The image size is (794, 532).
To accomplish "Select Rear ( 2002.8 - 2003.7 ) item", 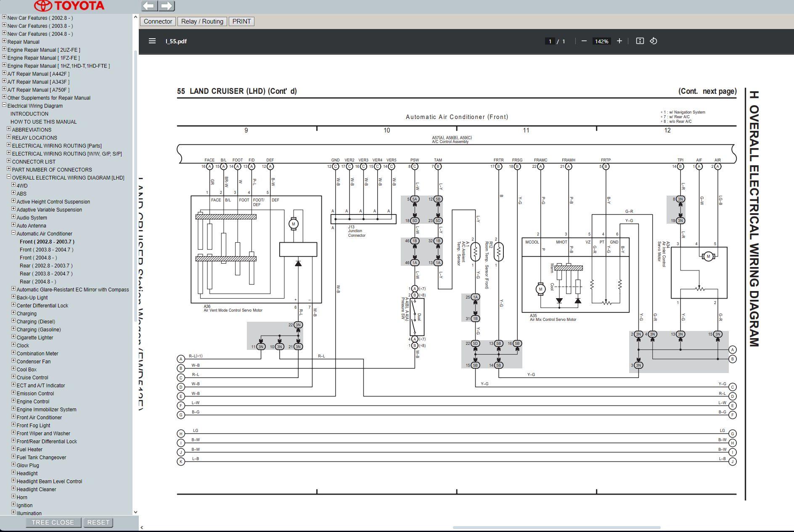I will click(46, 266).
